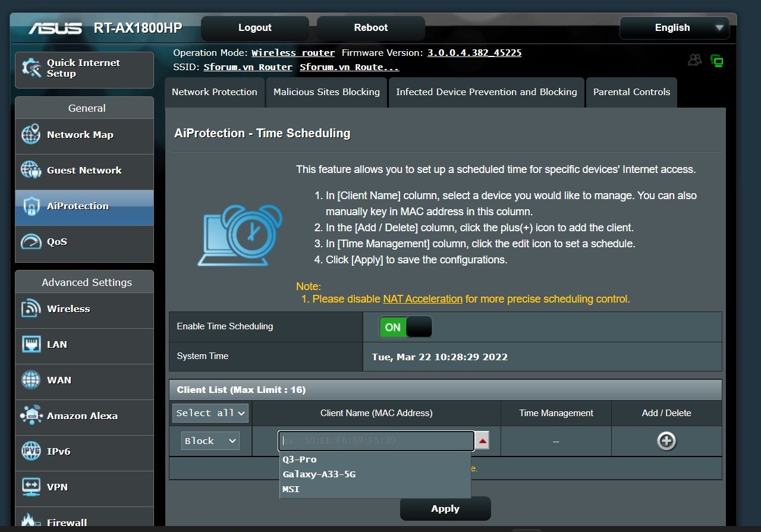Click the Quick Internet Setup gear icon

tap(31, 68)
